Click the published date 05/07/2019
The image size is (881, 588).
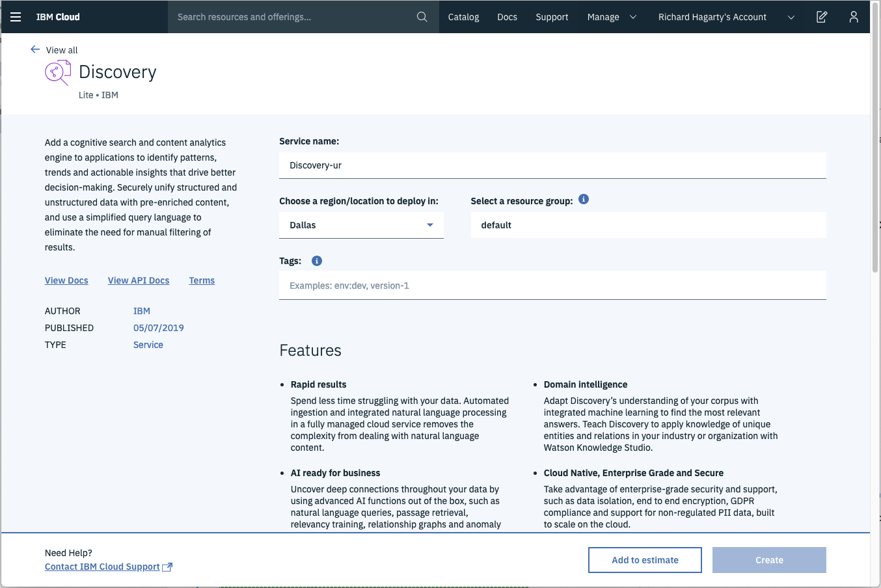click(x=159, y=328)
